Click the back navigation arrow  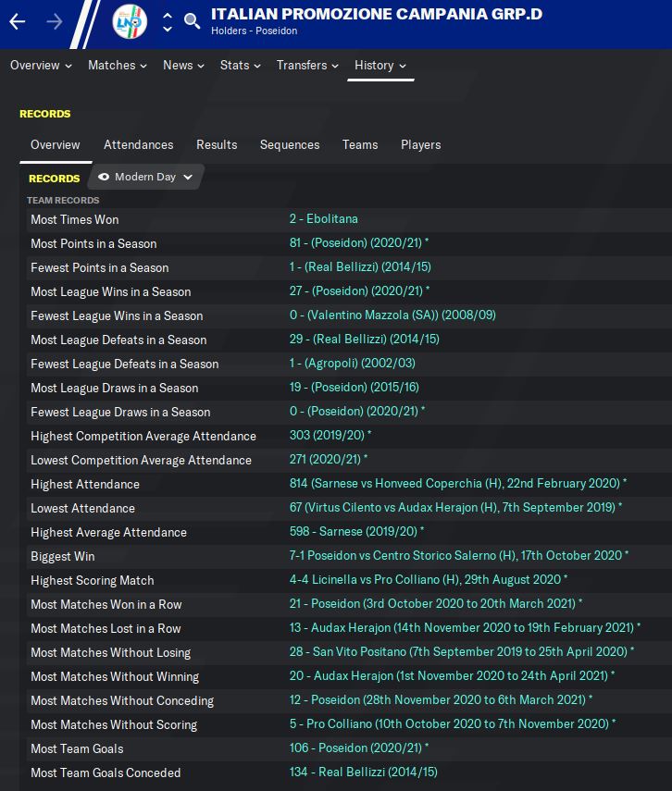coord(18,21)
